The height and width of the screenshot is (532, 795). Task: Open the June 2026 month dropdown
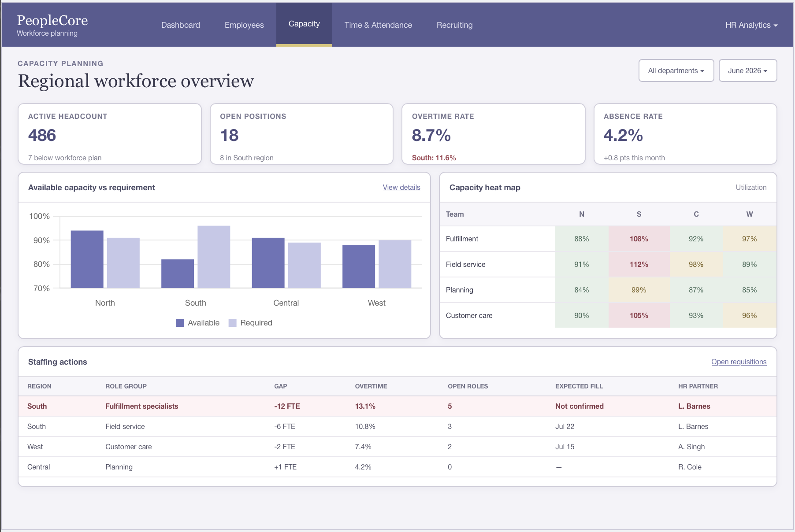pyautogui.click(x=747, y=70)
